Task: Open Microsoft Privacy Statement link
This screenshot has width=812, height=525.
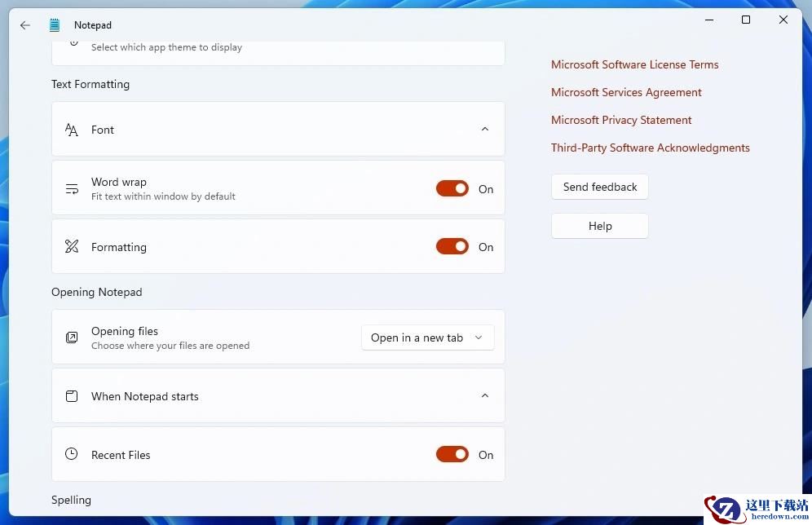Action: pos(621,120)
